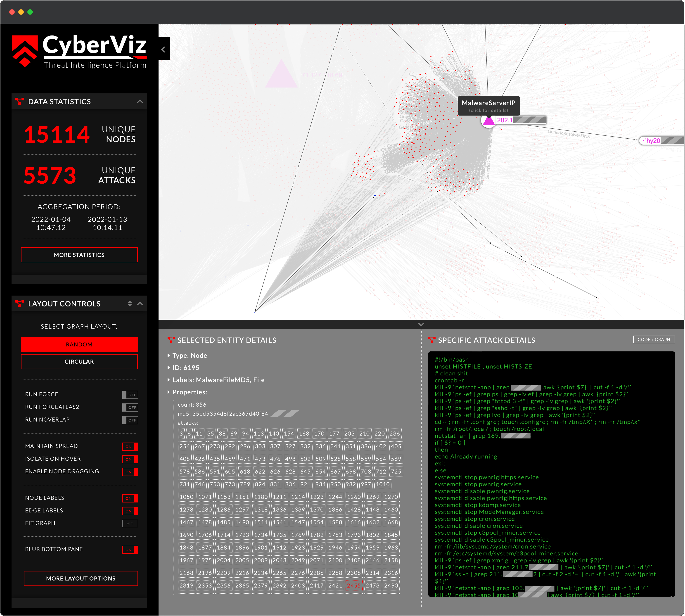Expand the Properties disclosure triangle
Image resolution: width=685 pixels, height=616 pixels.
(x=168, y=392)
